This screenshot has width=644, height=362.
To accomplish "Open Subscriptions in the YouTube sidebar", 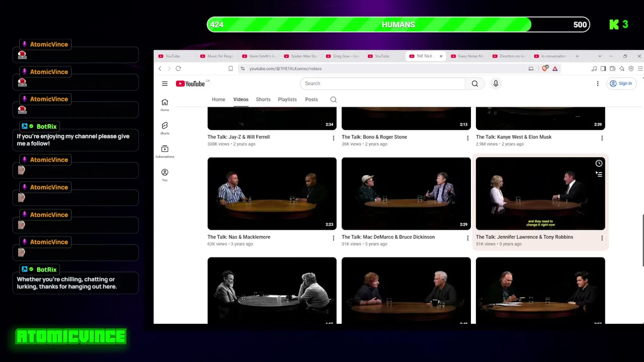I will 165,152.
